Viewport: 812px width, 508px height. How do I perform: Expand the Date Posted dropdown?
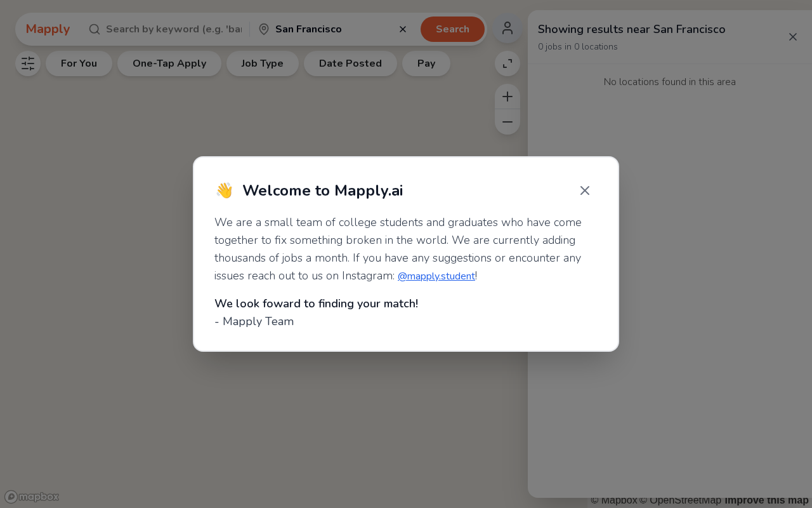point(350,63)
